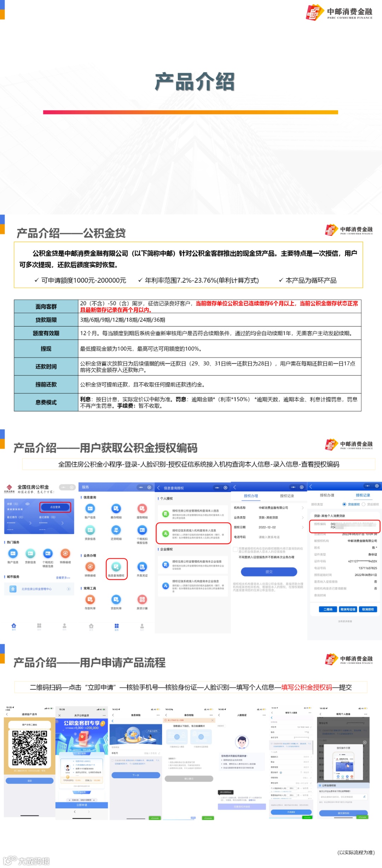The width and height of the screenshot is (382, 868).
Task: Open 北京住房公积金管理中心 arrow
Action: coord(69,589)
